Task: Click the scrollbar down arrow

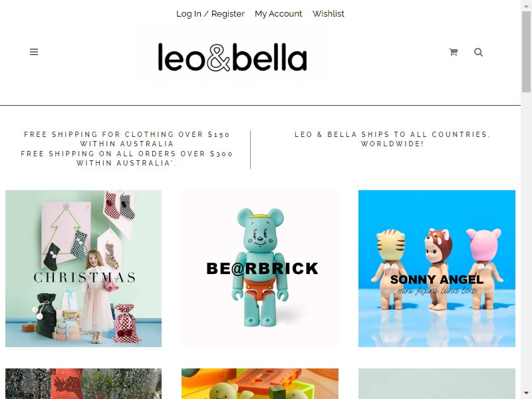Action: click(526, 394)
